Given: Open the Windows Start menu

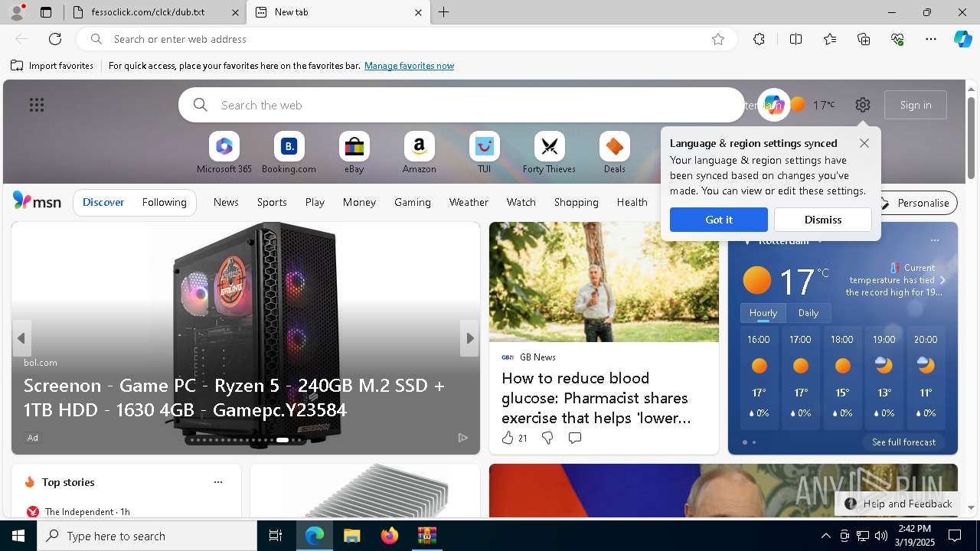Looking at the screenshot, I should (x=18, y=536).
